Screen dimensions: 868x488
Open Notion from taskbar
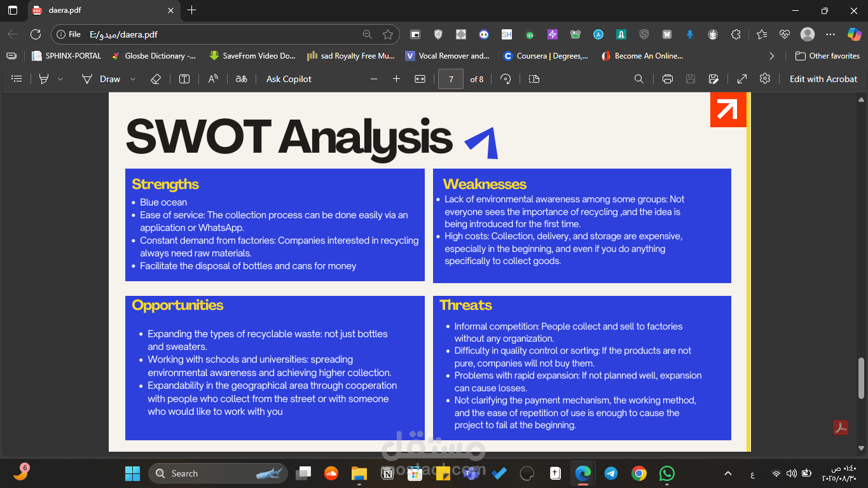[x=387, y=473]
